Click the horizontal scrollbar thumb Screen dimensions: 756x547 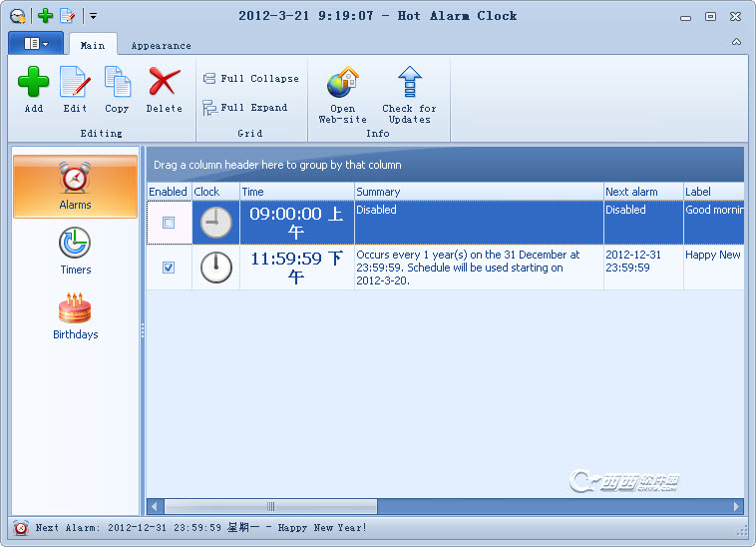pos(270,506)
